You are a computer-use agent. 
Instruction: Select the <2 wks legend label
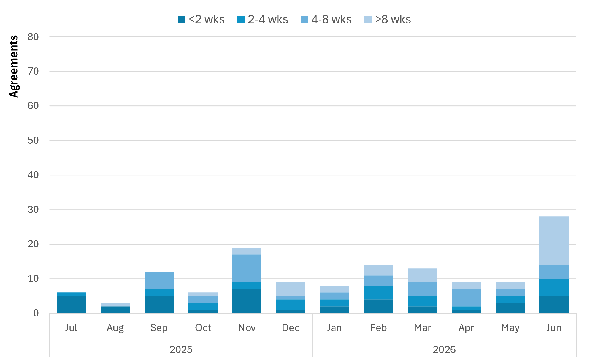tap(207, 20)
